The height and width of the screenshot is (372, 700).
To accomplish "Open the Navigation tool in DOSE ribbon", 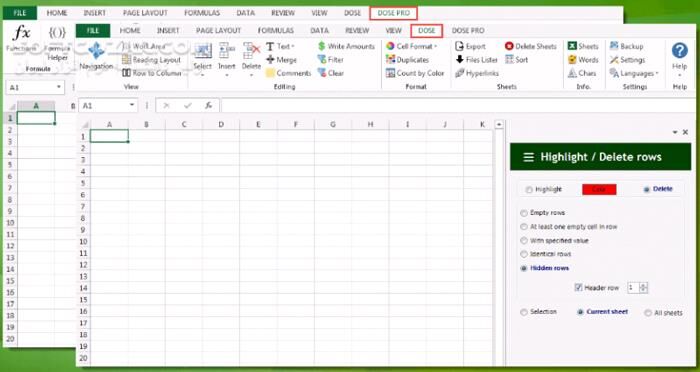I will click(x=96, y=56).
